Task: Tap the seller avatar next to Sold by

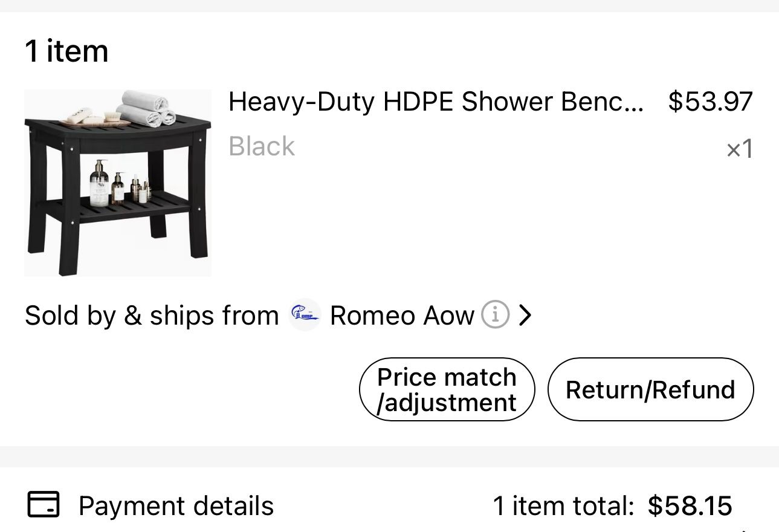Action: [x=305, y=314]
